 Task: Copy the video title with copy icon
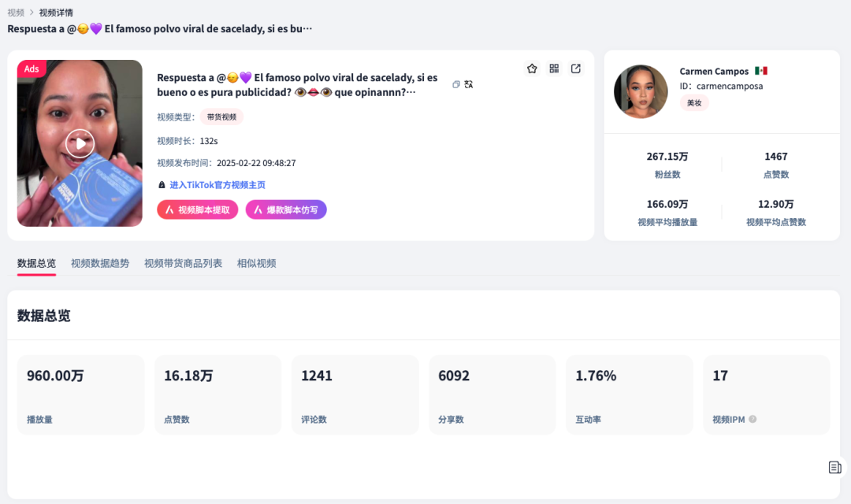456,84
